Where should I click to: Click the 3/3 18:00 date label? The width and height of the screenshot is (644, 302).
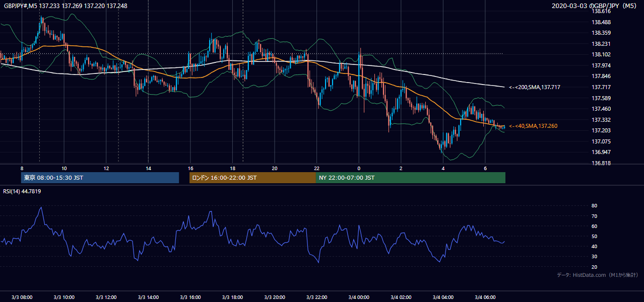click(x=232, y=297)
